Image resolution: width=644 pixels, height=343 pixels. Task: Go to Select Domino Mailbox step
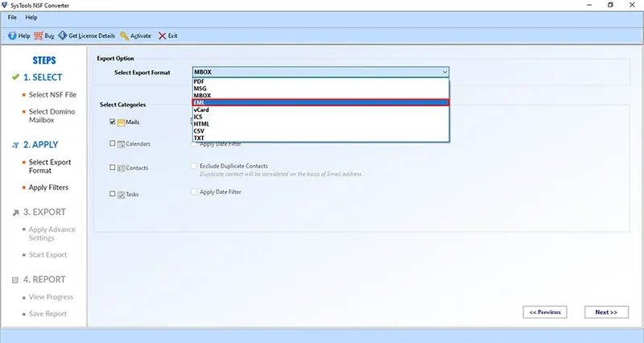click(52, 116)
